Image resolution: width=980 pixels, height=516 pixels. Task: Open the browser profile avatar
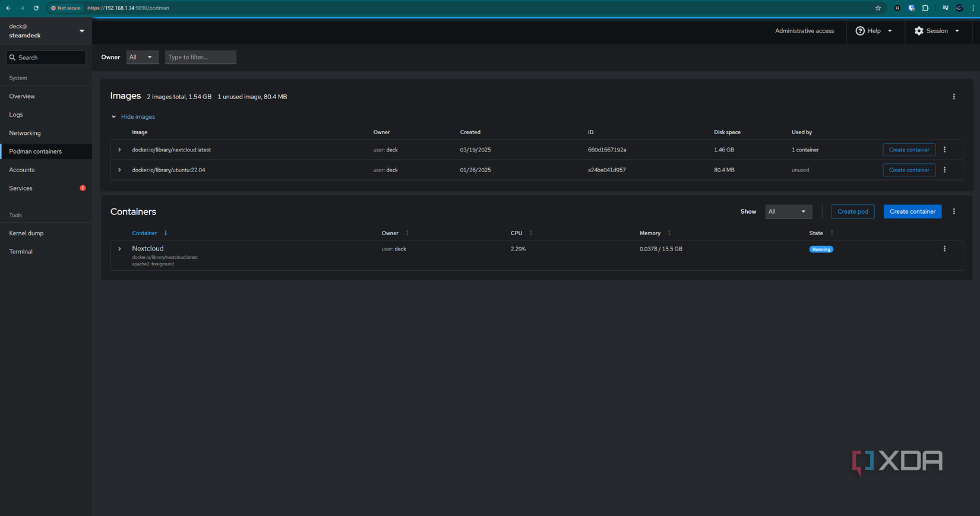click(959, 8)
